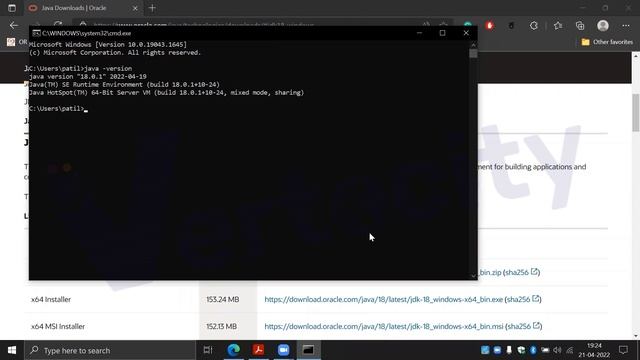This screenshot has height=360, width=640.
Task: Open the jdk-18_windows-x64_bin.msi download link
Action: pyautogui.click(x=384, y=326)
